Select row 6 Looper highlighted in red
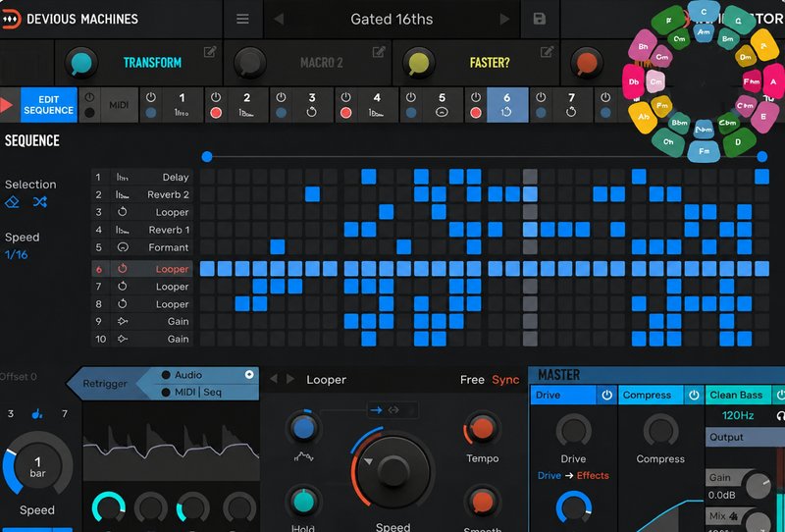 pyautogui.click(x=142, y=269)
